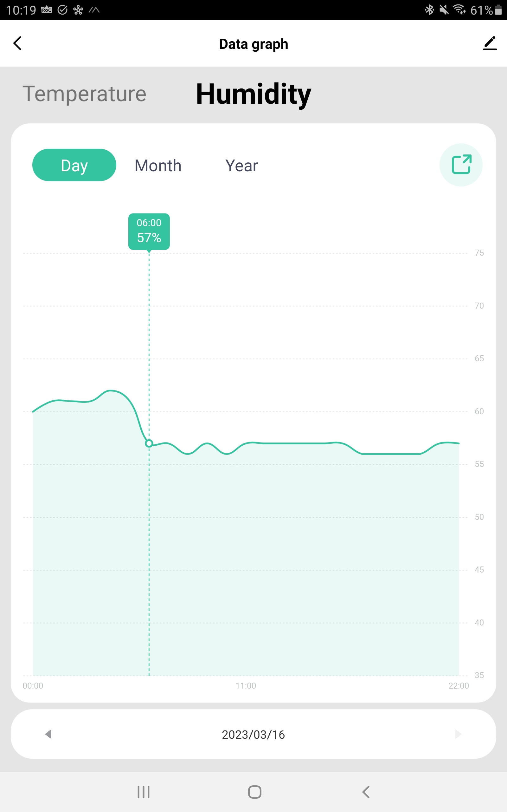Tap the Wi-Fi icon in status bar
The height and width of the screenshot is (812, 507).
459,10
